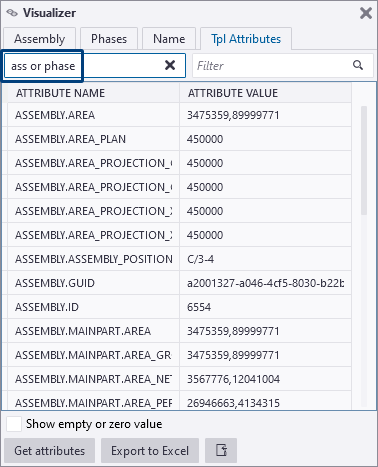The width and height of the screenshot is (378, 467).
Task: Click the export file icon button
Action: click(221, 450)
